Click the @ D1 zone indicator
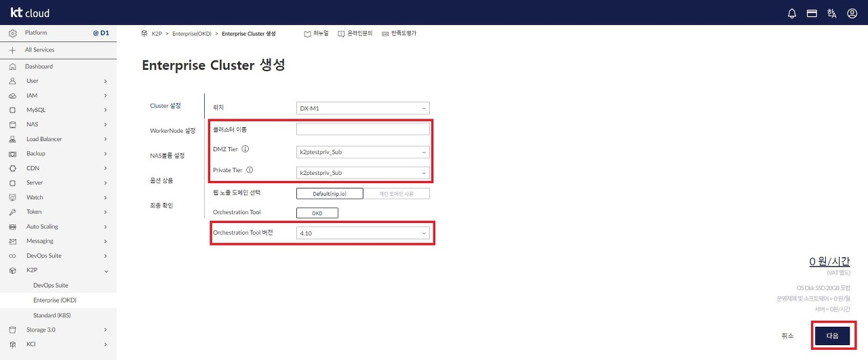The height and width of the screenshot is (360, 868). (101, 33)
